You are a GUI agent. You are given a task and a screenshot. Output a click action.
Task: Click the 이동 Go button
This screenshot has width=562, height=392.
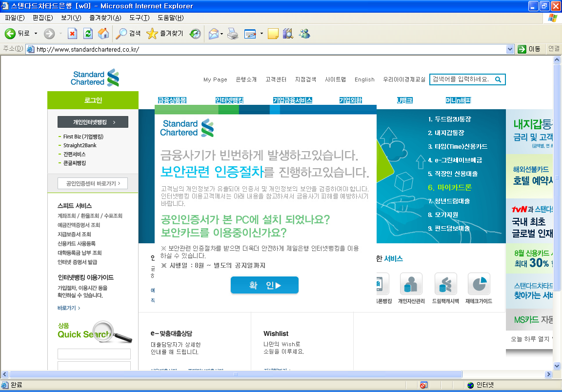[529, 49]
